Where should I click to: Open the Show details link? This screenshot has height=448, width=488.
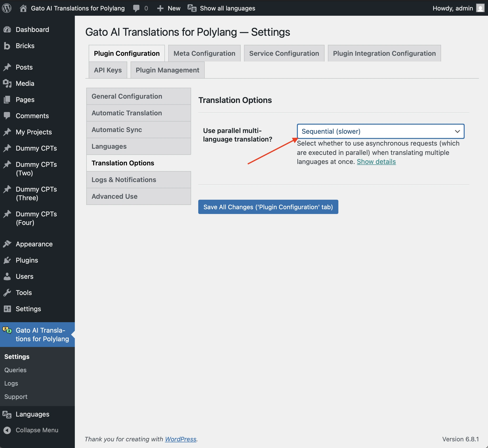click(376, 162)
